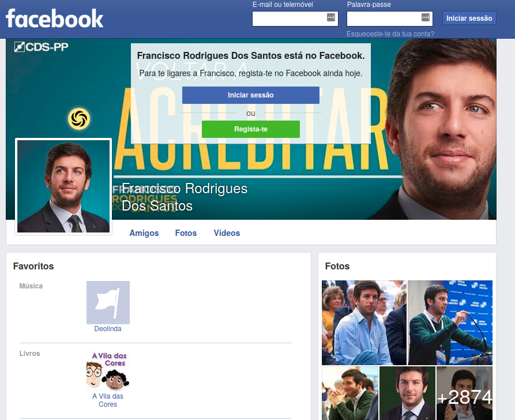
Task: Click the Deolinda flag placeholder icon
Action: tap(108, 302)
